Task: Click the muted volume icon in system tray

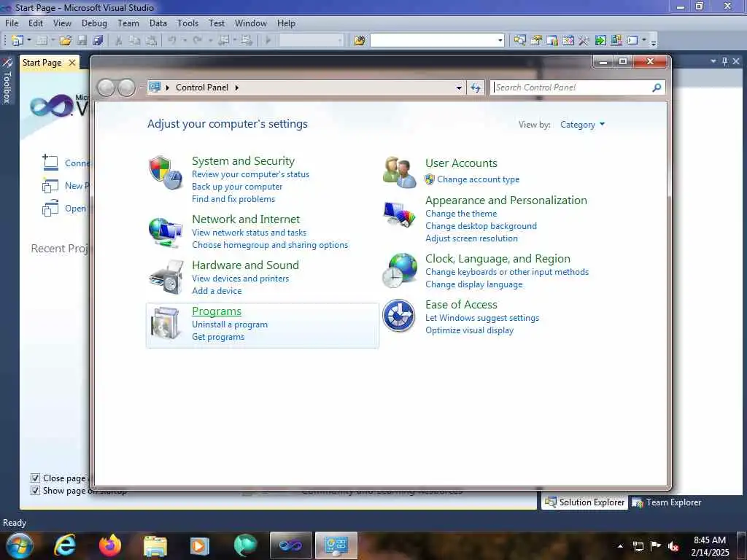Action: coord(673,546)
